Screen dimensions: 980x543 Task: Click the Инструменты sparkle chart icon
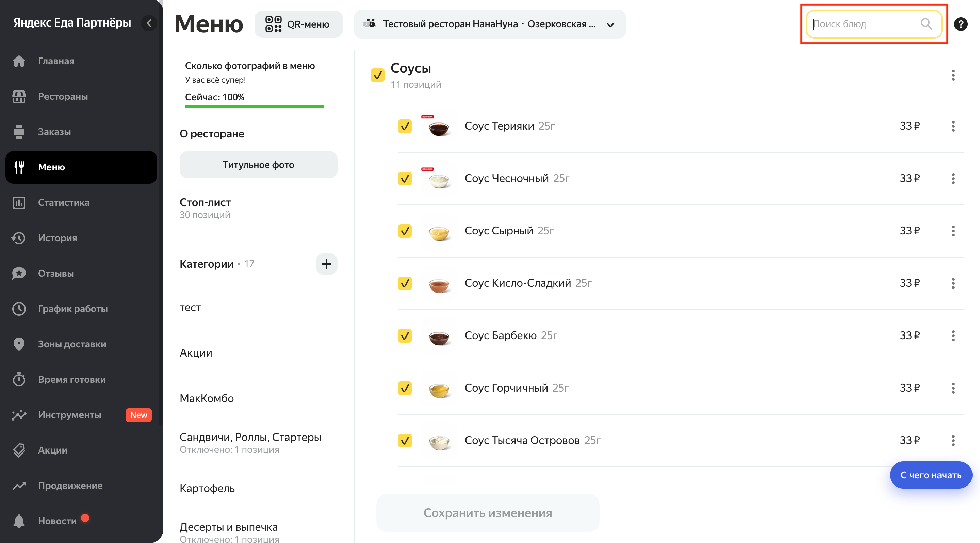[19, 415]
